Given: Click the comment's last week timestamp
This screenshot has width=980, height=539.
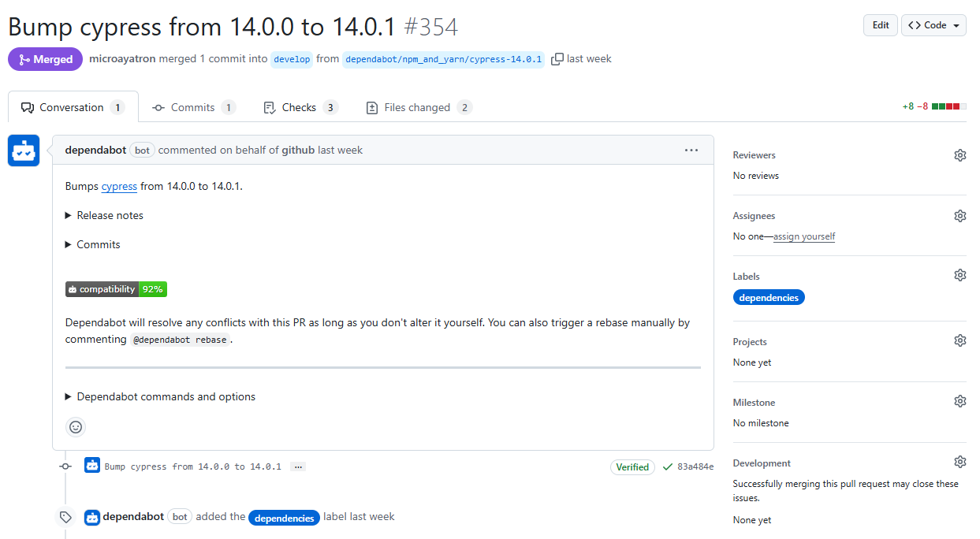Looking at the screenshot, I should tap(340, 150).
